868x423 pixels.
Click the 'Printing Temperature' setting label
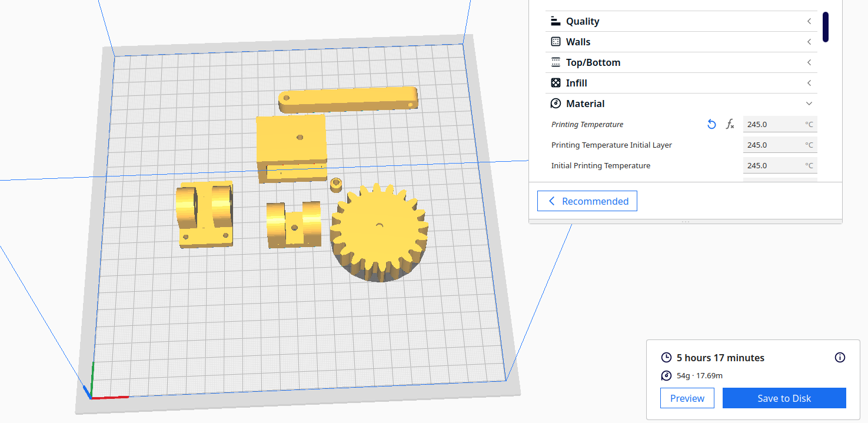(x=587, y=124)
